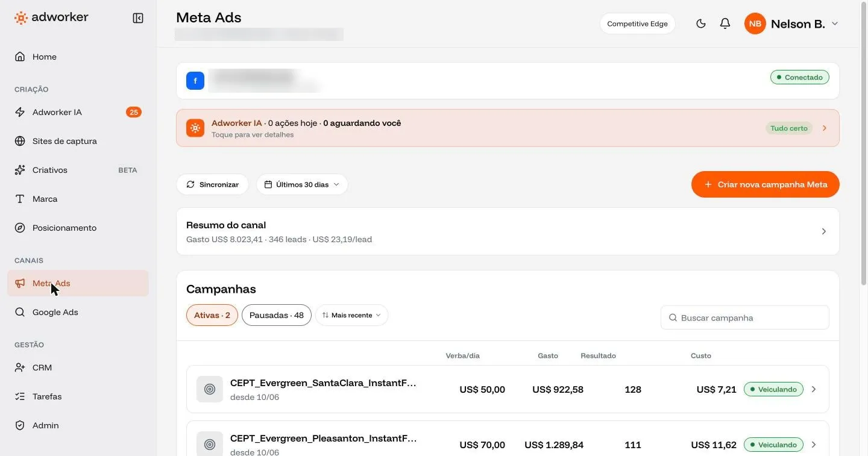Open the Nelson B. account dropdown arrow
The image size is (868, 456).
coord(835,23)
